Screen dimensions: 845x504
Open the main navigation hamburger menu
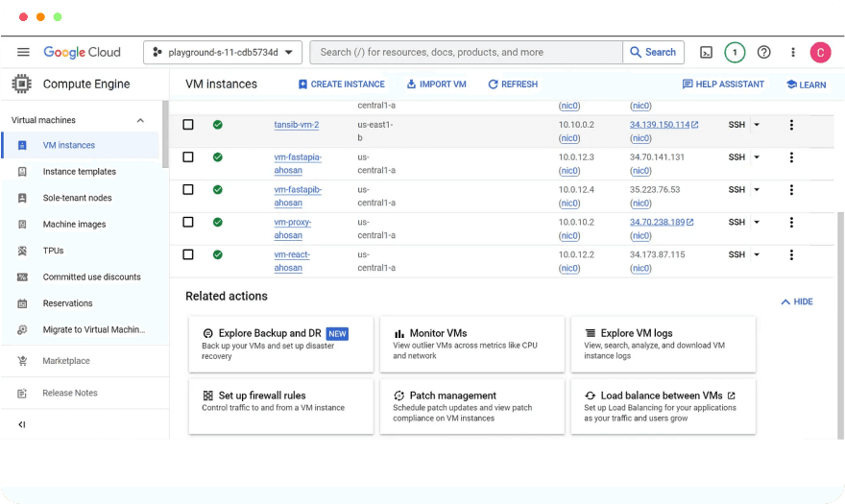(x=23, y=52)
